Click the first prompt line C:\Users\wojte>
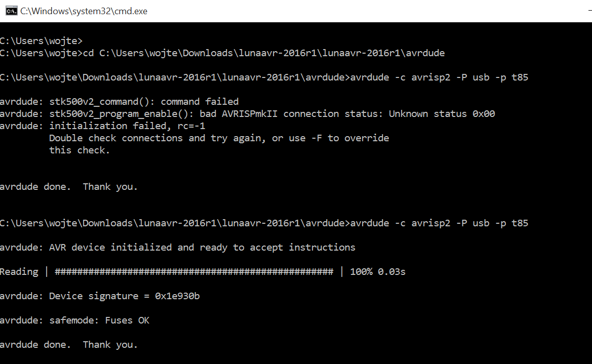The height and width of the screenshot is (364, 592). pos(41,41)
